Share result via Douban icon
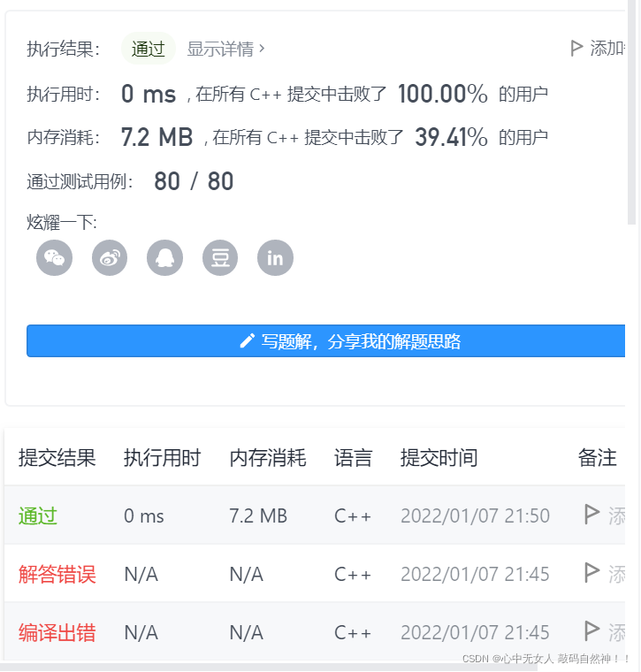 click(220, 257)
